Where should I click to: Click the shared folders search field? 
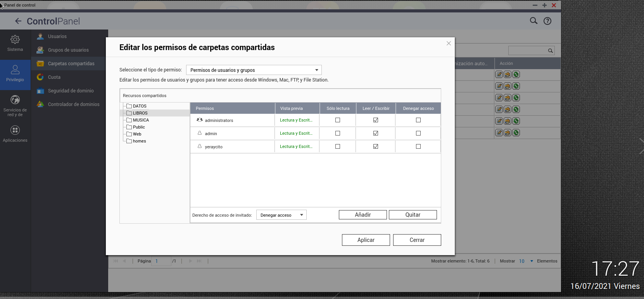tap(528, 50)
